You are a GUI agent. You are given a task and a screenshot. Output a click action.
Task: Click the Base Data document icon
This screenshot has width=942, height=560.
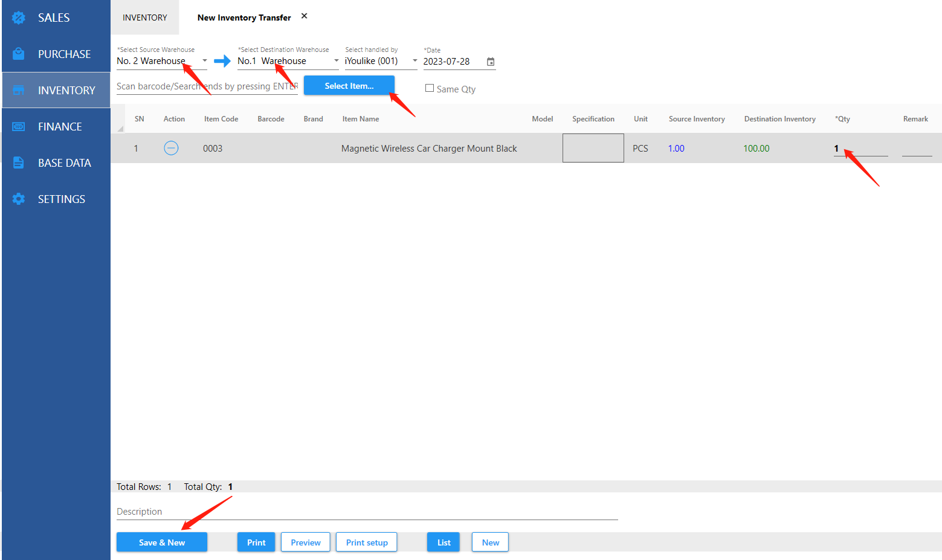(19, 163)
